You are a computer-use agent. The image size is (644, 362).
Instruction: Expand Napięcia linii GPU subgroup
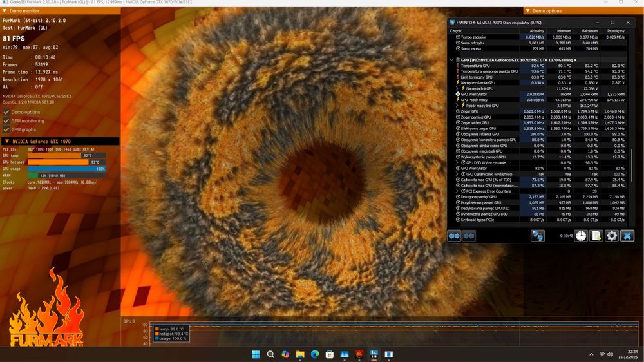point(457,88)
